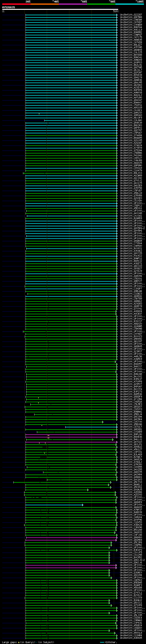The height and width of the screenshot is (644, 146).
Task: Click the orange ~40% identity legend segment
Action: coord(45,4)
